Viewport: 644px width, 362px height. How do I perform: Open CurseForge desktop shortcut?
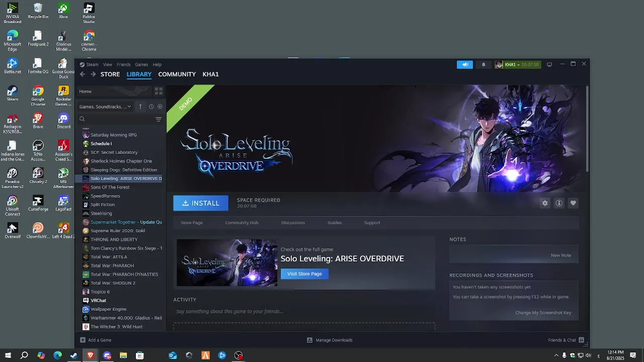(38, 204)
